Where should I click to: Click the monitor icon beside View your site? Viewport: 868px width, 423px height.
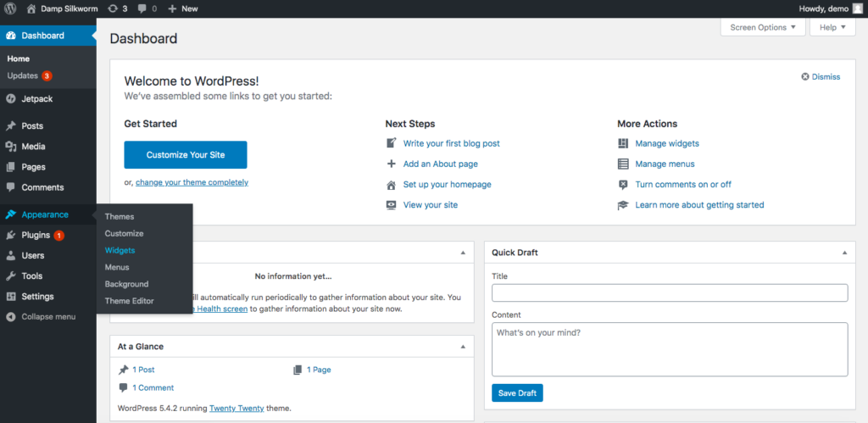tap(392, 205)
